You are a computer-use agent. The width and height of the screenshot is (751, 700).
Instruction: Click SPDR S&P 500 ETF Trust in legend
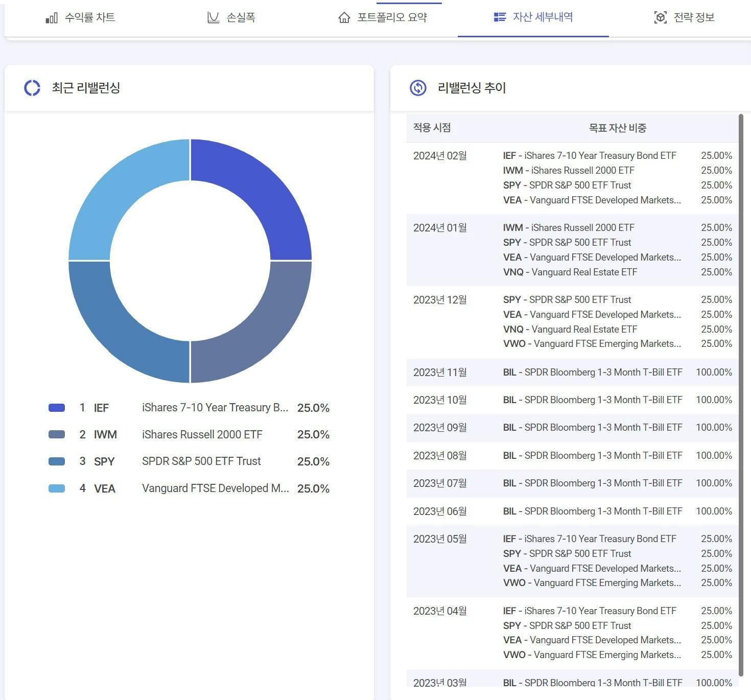201,461
